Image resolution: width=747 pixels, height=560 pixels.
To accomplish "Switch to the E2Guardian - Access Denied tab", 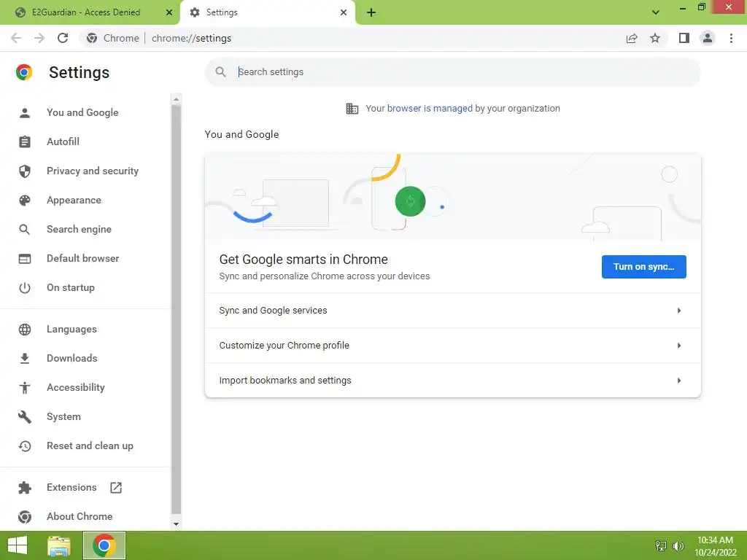I will [x=86, y=12].
